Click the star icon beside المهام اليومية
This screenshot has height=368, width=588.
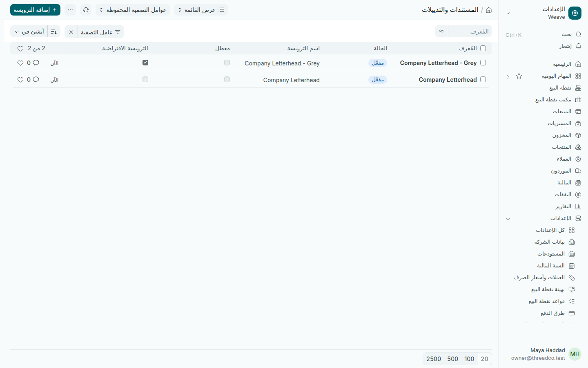coord(519,76)
